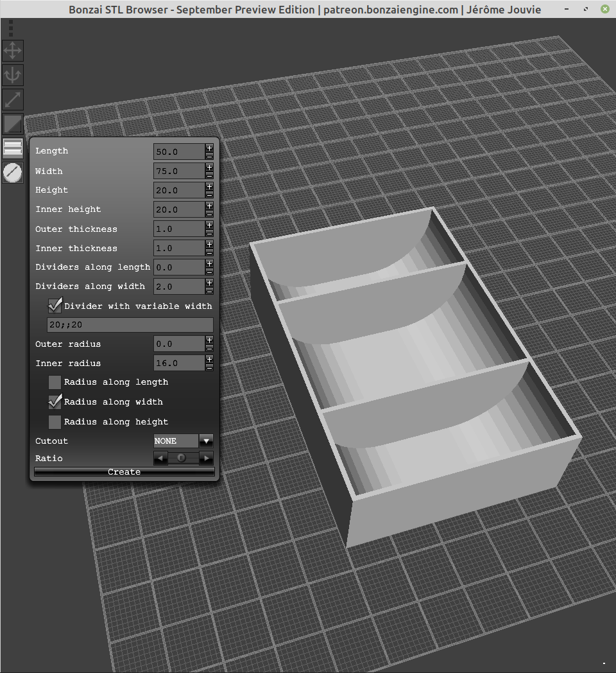Viewport: 616px width, 673px height.
Task: Disable Radius along width checkbox
Action: [x=55, y=402]
